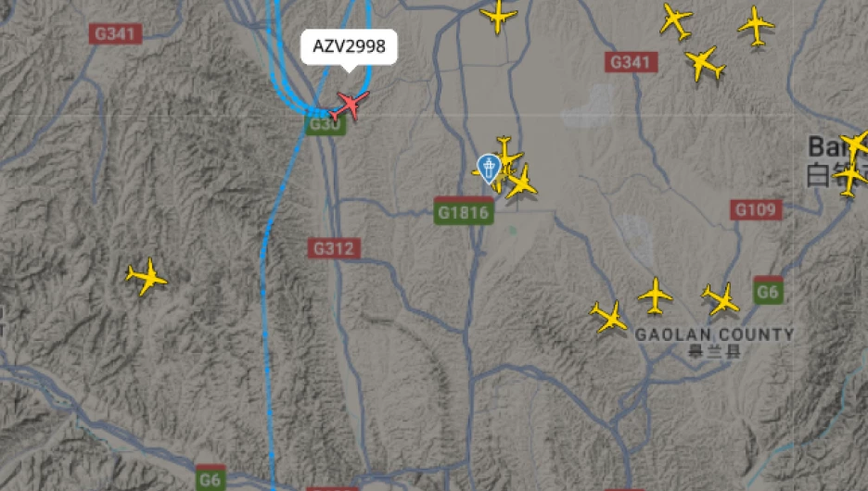Select lower yellow plane beside the Bai city label
The width and height of the screenshot is (868, 491).
pos(850,179)
